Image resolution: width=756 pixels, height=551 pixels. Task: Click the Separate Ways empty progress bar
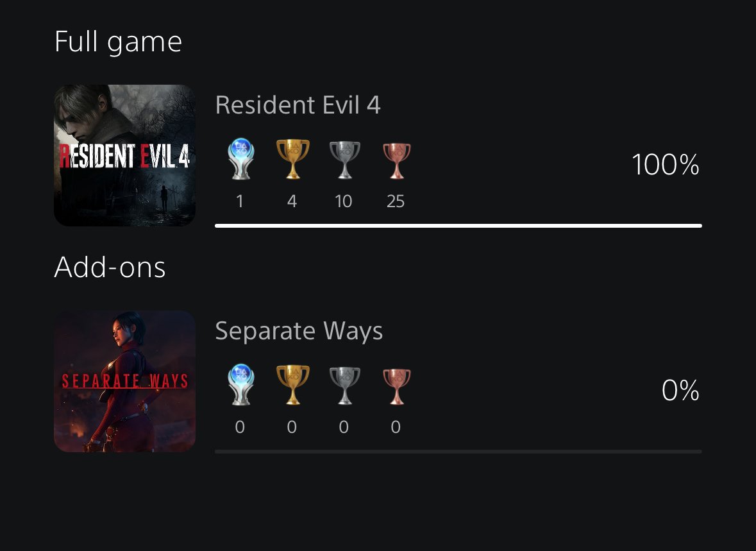pos(458,452)
